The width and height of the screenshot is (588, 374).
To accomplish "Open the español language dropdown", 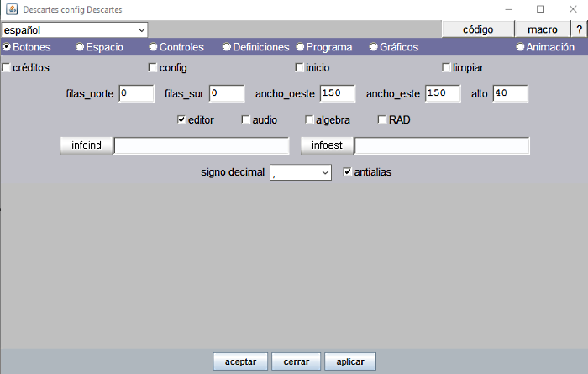I will click(x=74, y=30).
